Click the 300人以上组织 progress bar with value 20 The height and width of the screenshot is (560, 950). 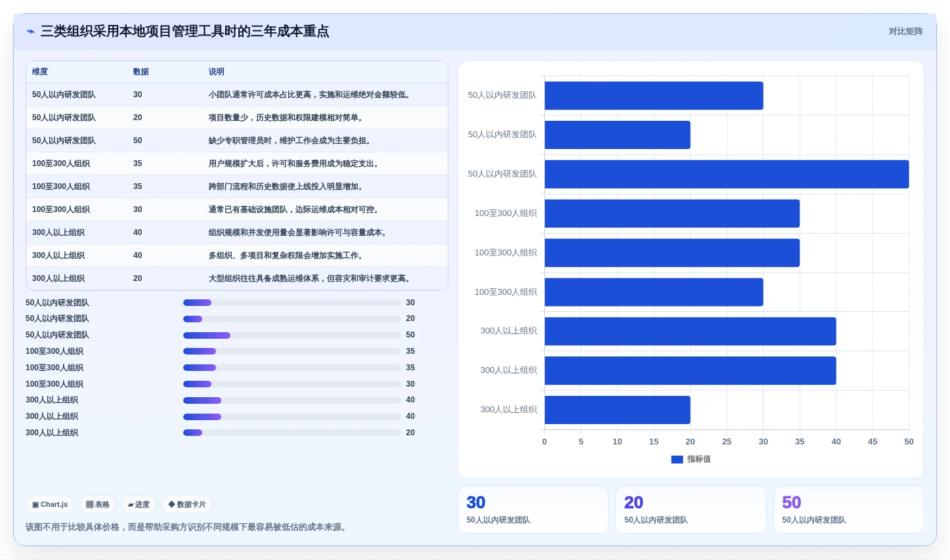tap(292, 433)
